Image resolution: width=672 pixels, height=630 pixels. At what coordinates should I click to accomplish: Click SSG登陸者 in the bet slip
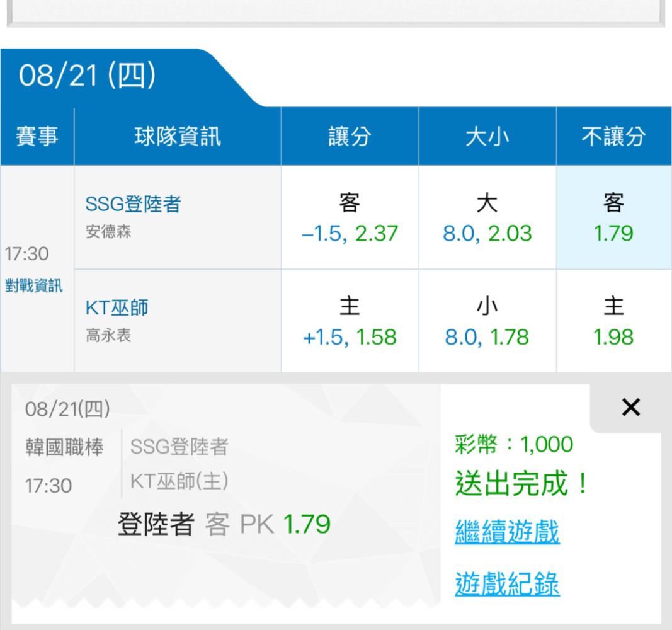click(x=179, y=447)
